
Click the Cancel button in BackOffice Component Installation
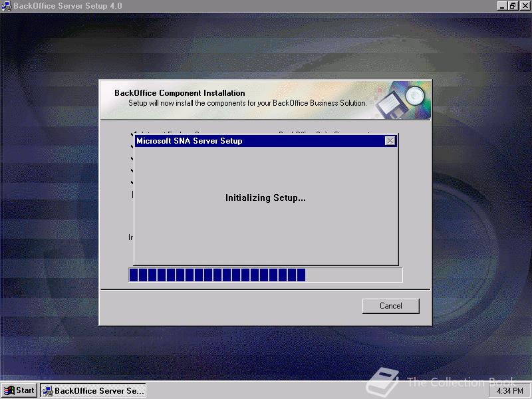[390, 306]
